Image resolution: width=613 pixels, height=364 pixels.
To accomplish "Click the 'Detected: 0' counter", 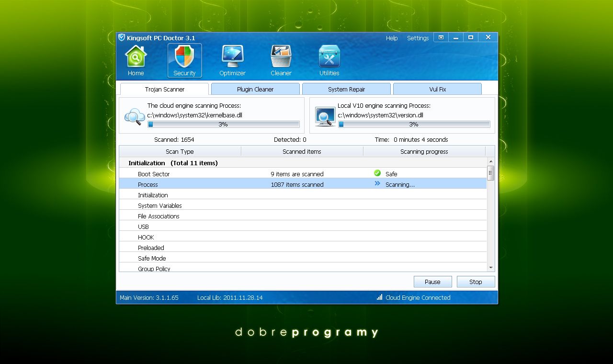I will click(290, 140).
